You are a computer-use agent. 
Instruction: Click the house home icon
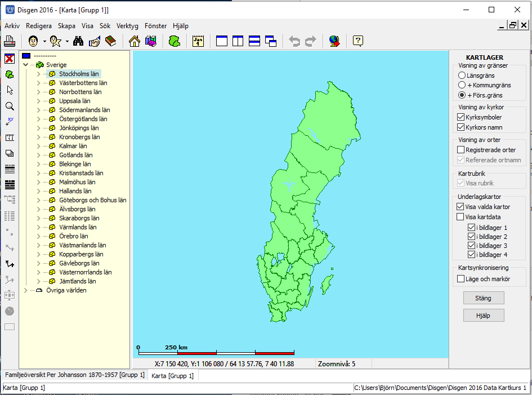tap(135, 41)
